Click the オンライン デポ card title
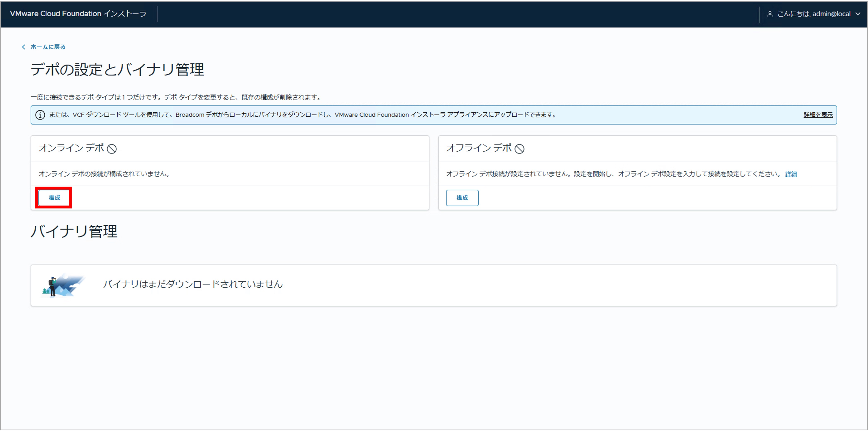Image resolution: width=868 pixels, height=431 pixels. tap(71, 148)
